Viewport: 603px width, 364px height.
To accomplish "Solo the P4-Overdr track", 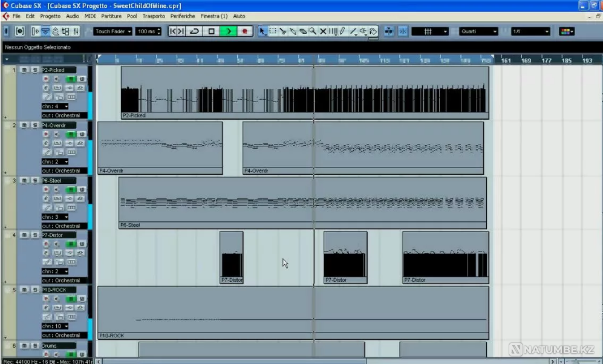I will (34, 125).
